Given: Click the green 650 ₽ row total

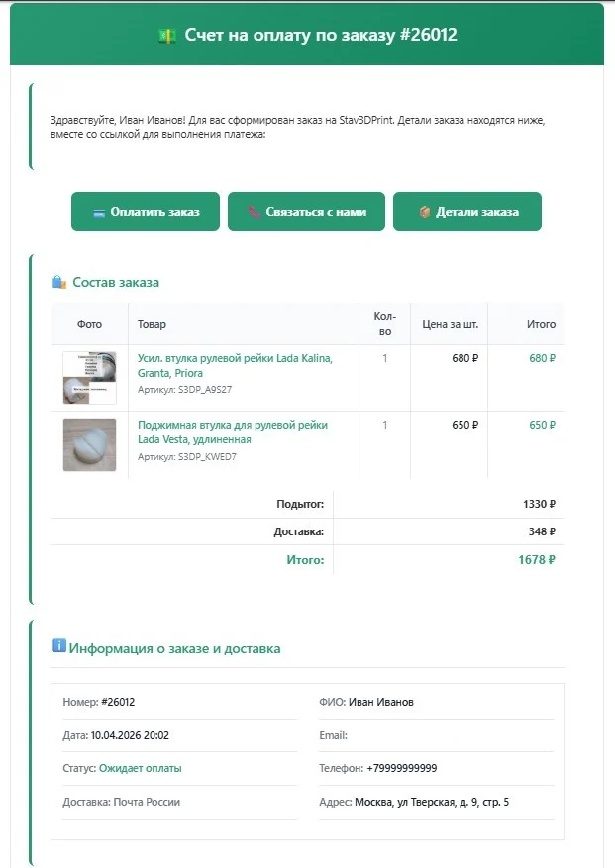Looking at the screenshot, I should [542, 425].
